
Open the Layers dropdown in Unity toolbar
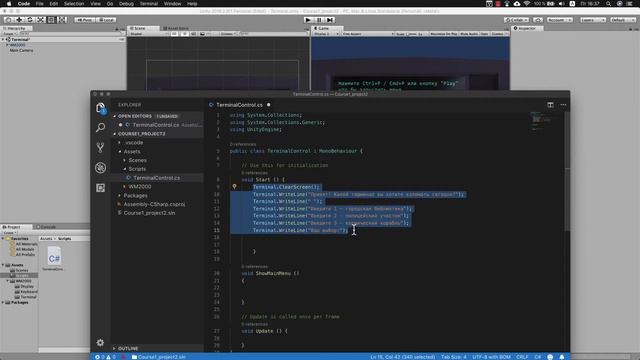pos(593,20)
